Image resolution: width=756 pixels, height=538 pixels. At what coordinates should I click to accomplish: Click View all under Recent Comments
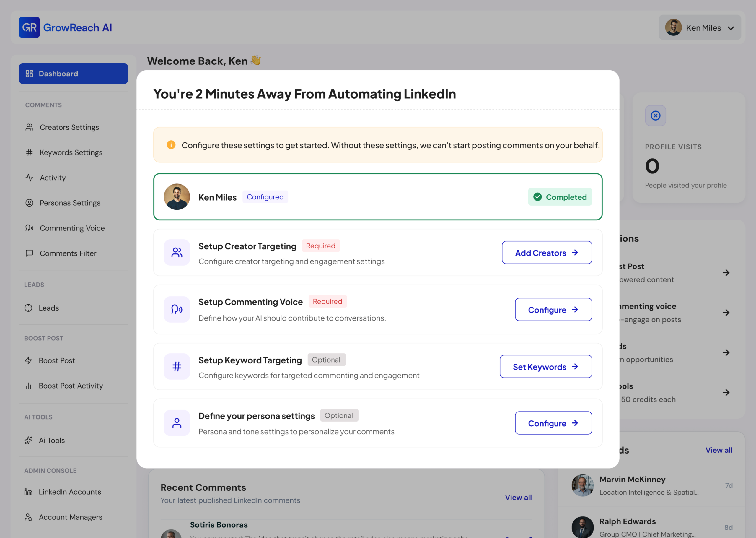point(518,497)
